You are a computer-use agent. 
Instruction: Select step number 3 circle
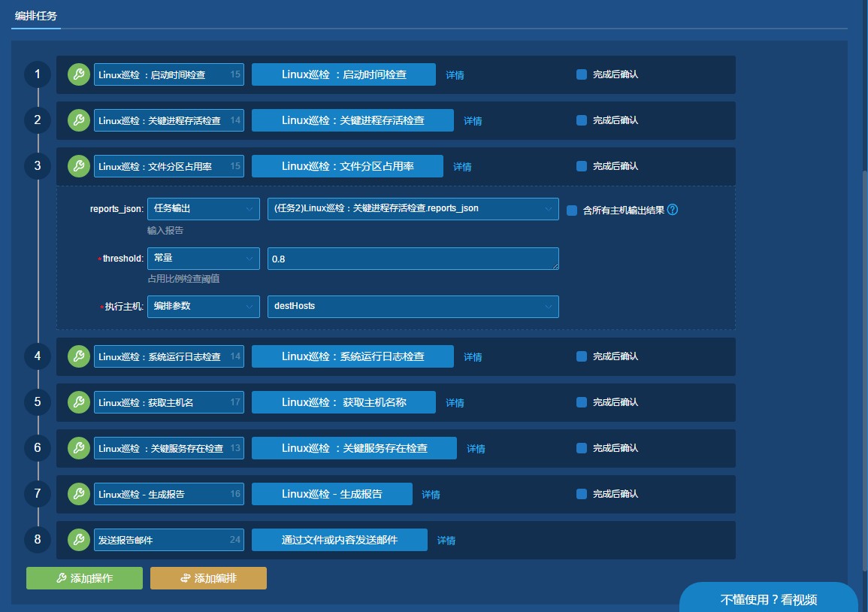[38, 166]
